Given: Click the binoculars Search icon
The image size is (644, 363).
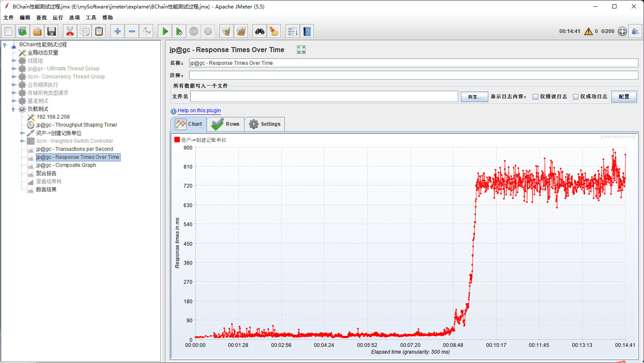Looking at the screenshot, I should point(259,31).
